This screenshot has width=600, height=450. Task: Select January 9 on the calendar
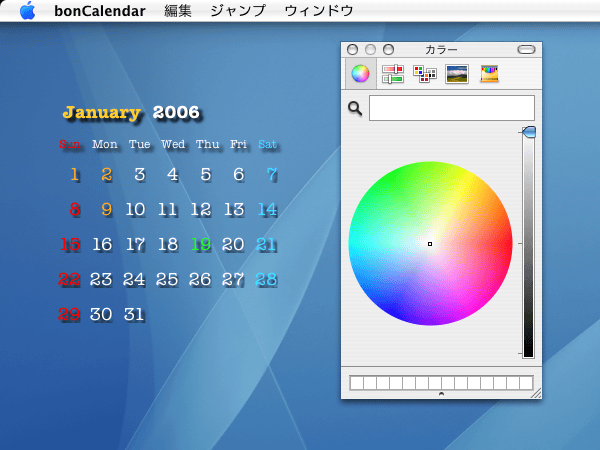click(x=107, y=210)
